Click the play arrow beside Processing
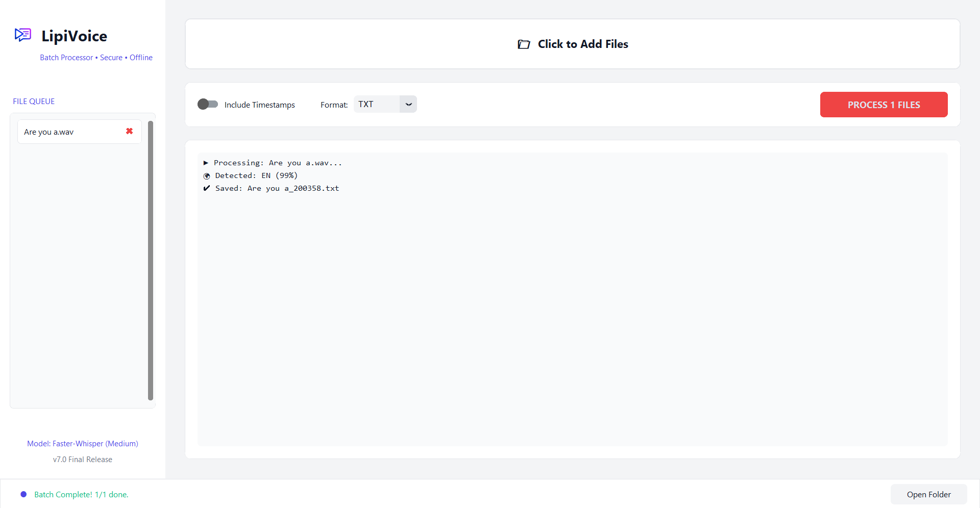 206,163
